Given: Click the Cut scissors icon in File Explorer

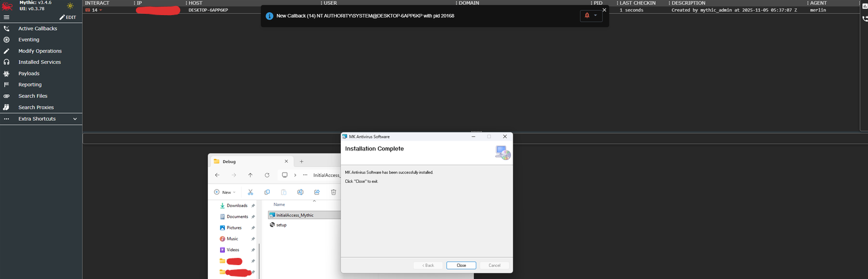Looking at the screenshot, I should (x=250, y=192).
